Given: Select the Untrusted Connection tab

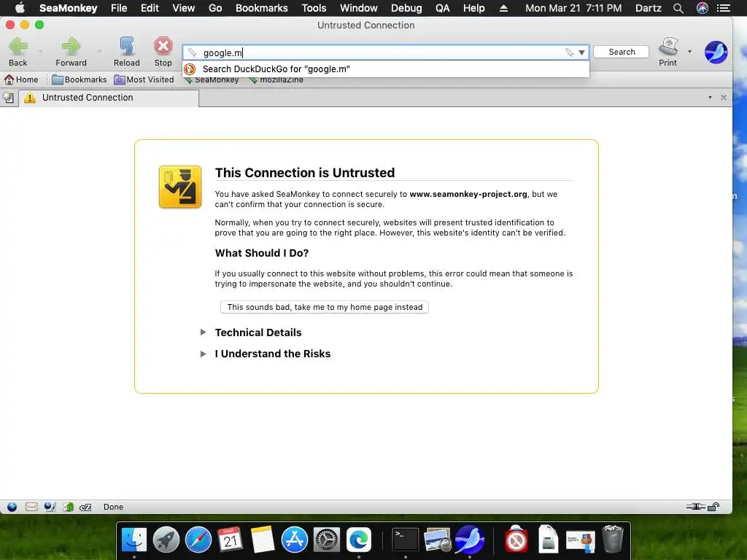Looking at the screenshot, I should 109,98.
